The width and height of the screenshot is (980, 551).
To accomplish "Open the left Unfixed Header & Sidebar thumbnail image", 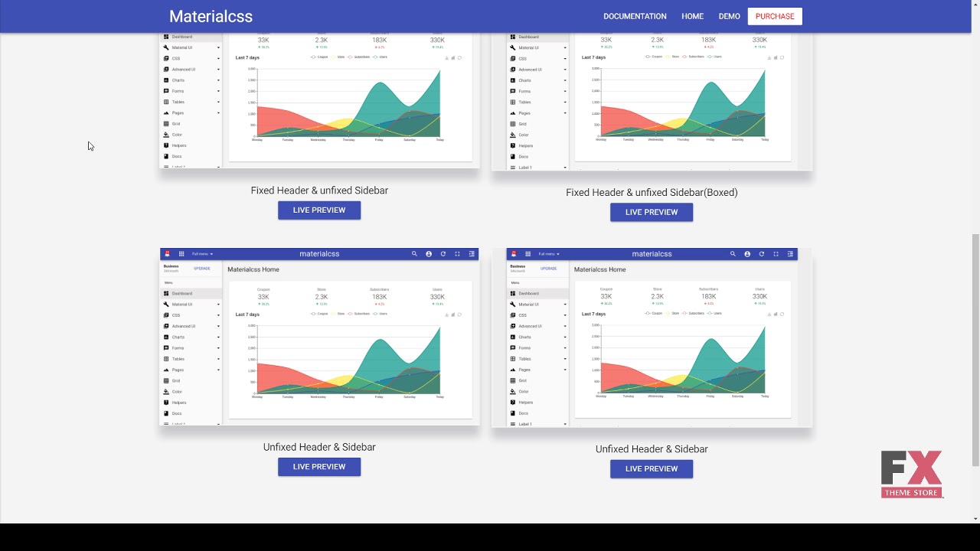I will [x=319, y=337].
